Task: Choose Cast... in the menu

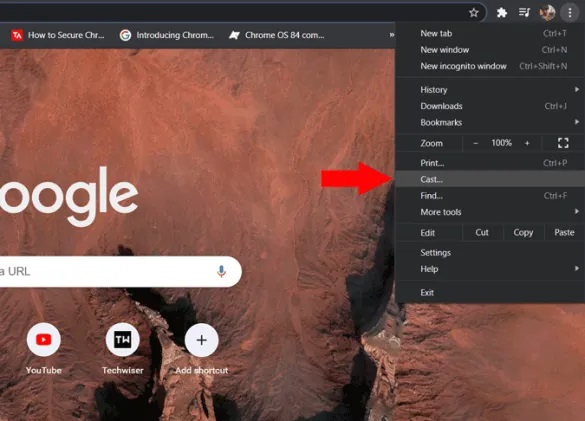Action: [x=490, y=180]
